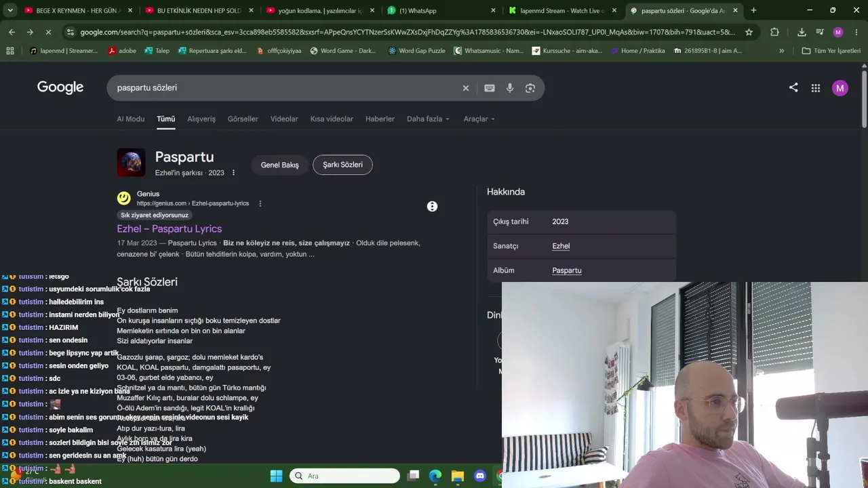Share the search results page
Screen dimensions: 868x488
tap(793, 87)
